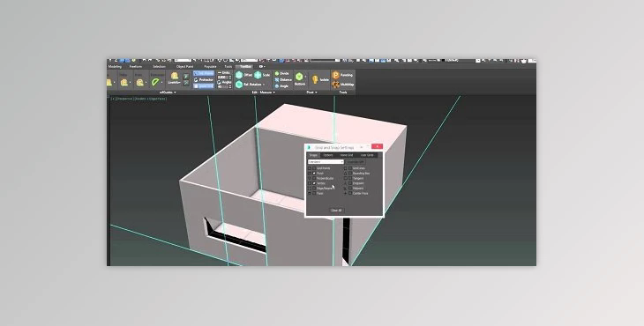Toggle the Grid Points snap checkbox
This screenshot has height=326, width=644.
314,168
